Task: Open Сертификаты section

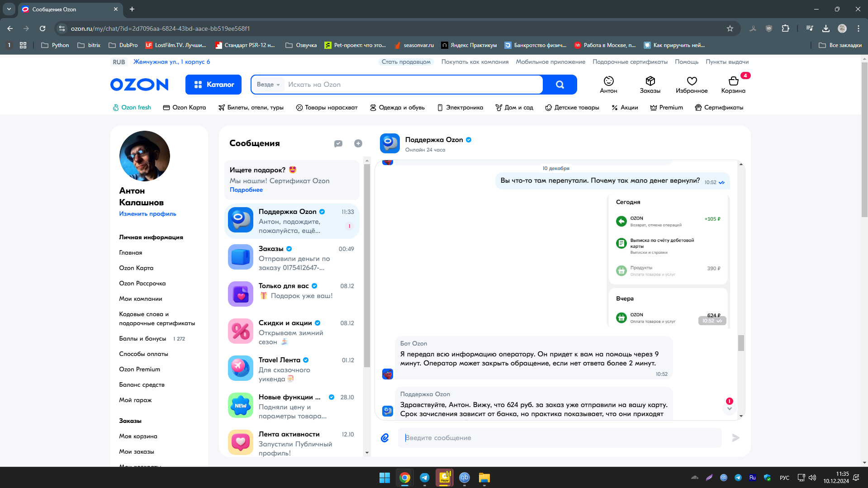Action: [719, 108]
